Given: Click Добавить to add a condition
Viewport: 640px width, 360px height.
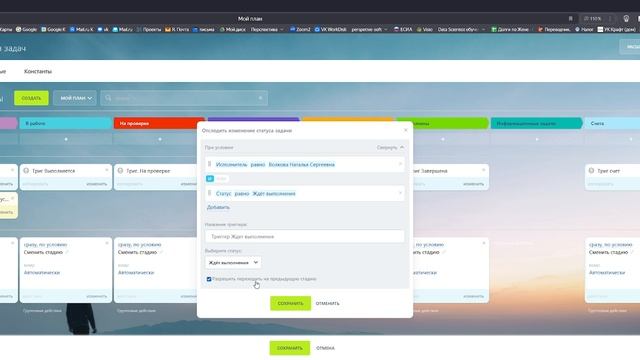Looking at the screenshot, I should 218,207.
